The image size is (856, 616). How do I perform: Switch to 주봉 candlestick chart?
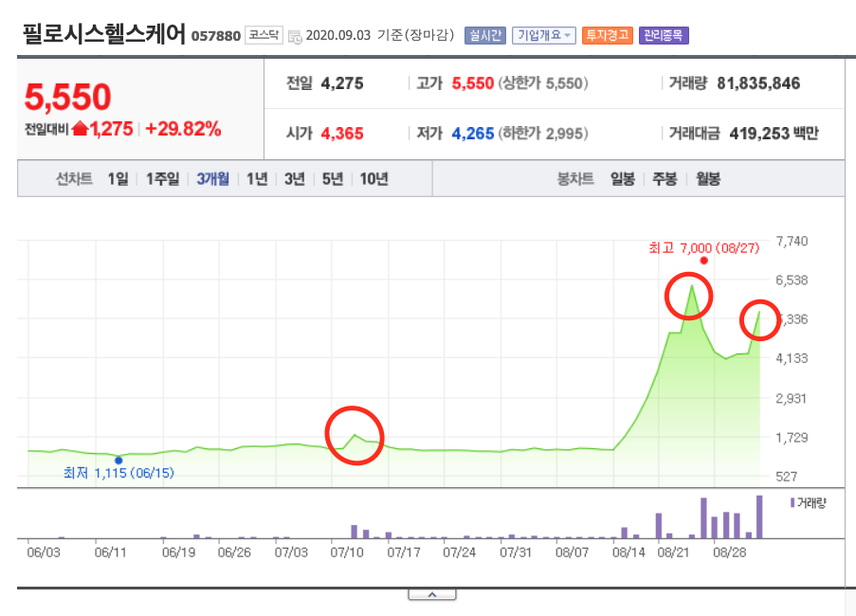coord(665,178)
